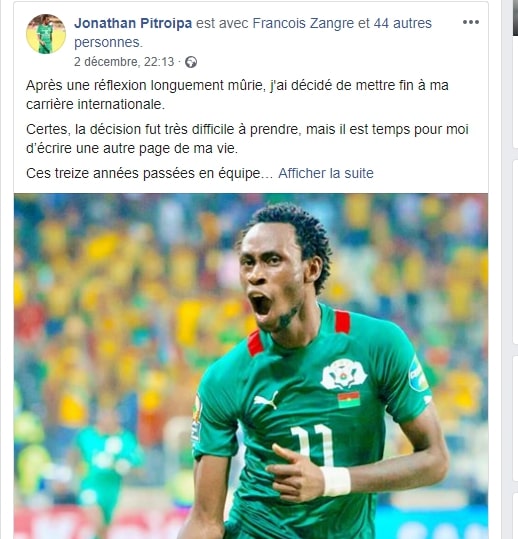Viewport: 518px width, 539px height.
Task: Click the Puma logo on the shirt
Action: (266, 400)
